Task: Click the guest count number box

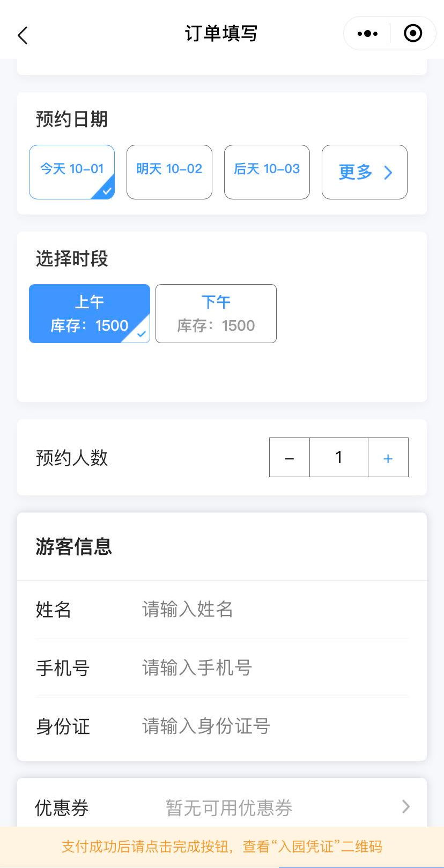Action: click(x=339, y=458)
